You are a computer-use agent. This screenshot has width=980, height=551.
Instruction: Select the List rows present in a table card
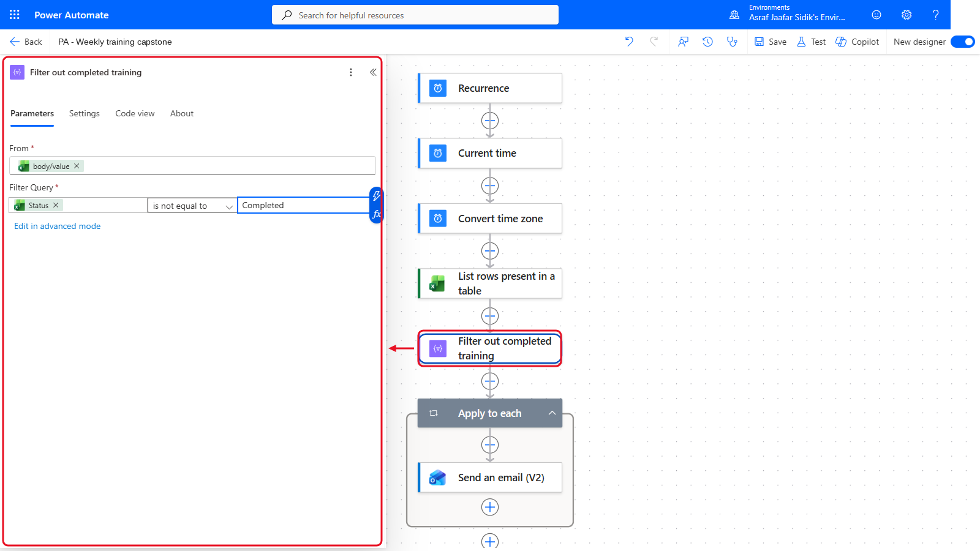coord(490,283)
